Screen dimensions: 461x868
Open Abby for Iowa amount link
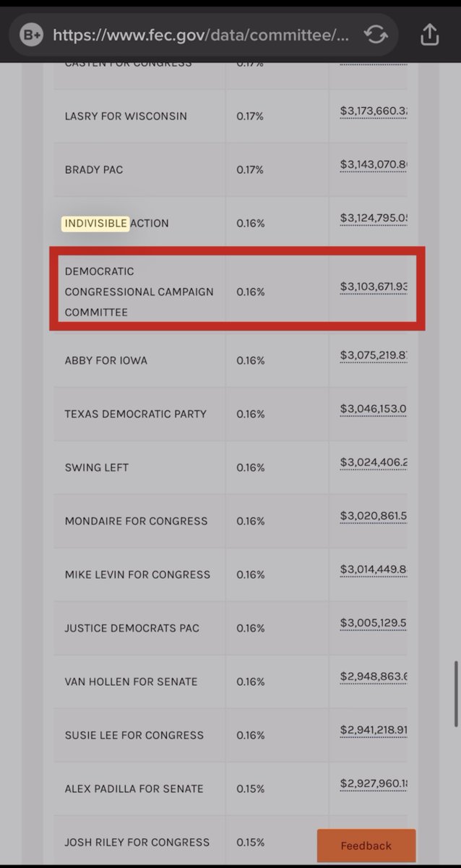pos(374,354)
